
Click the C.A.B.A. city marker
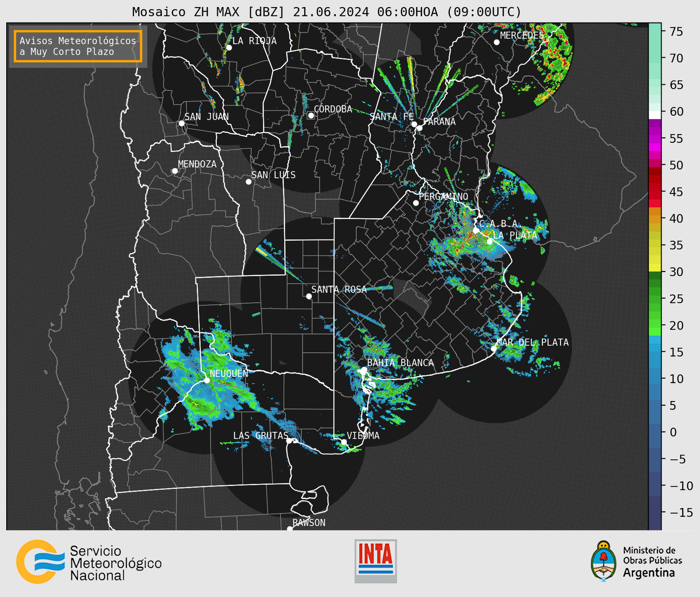point(476,230)
